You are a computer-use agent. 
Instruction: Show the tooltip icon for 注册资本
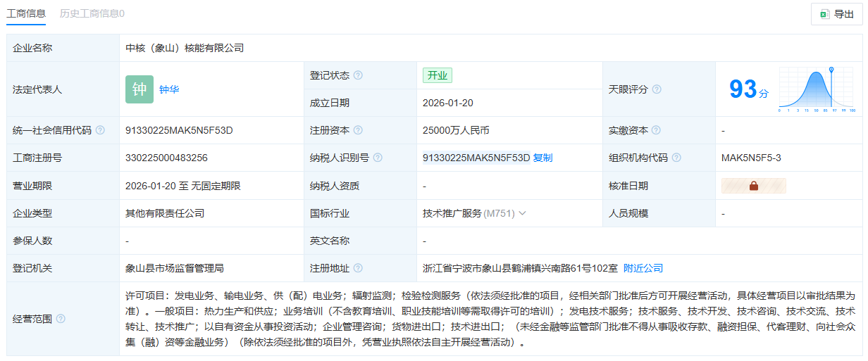click(358, 130)
